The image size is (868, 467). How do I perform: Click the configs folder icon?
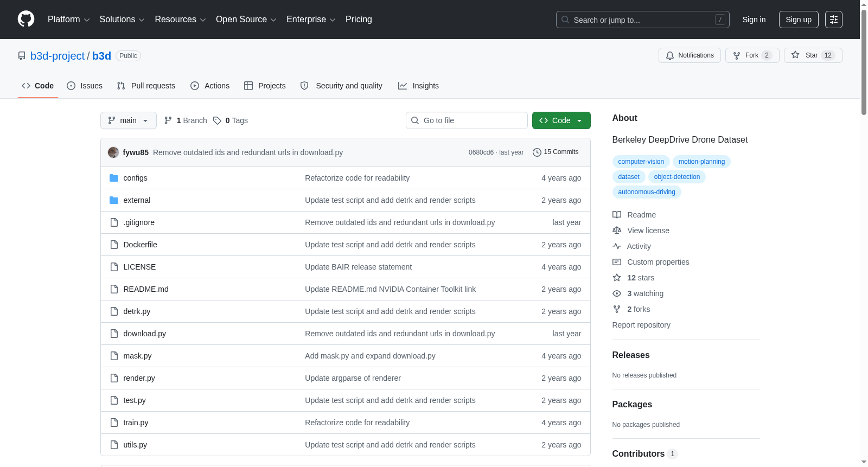click(x=114, y=178)
